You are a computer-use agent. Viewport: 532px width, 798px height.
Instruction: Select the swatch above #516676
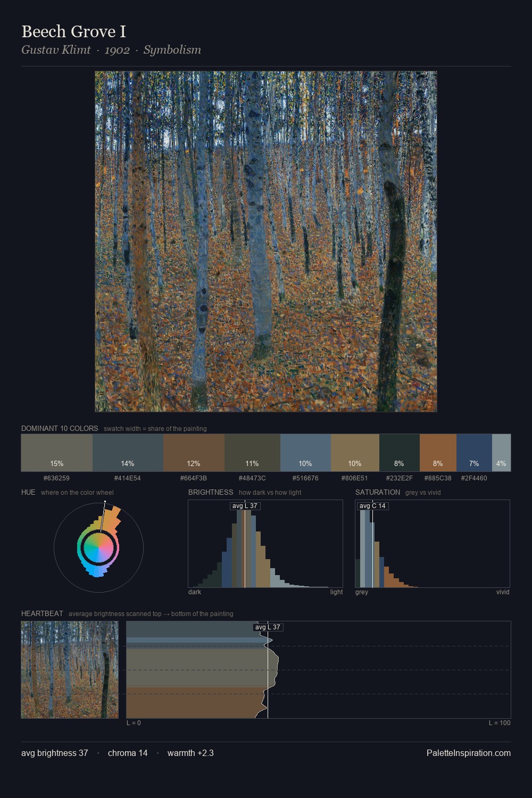(305, 453)
